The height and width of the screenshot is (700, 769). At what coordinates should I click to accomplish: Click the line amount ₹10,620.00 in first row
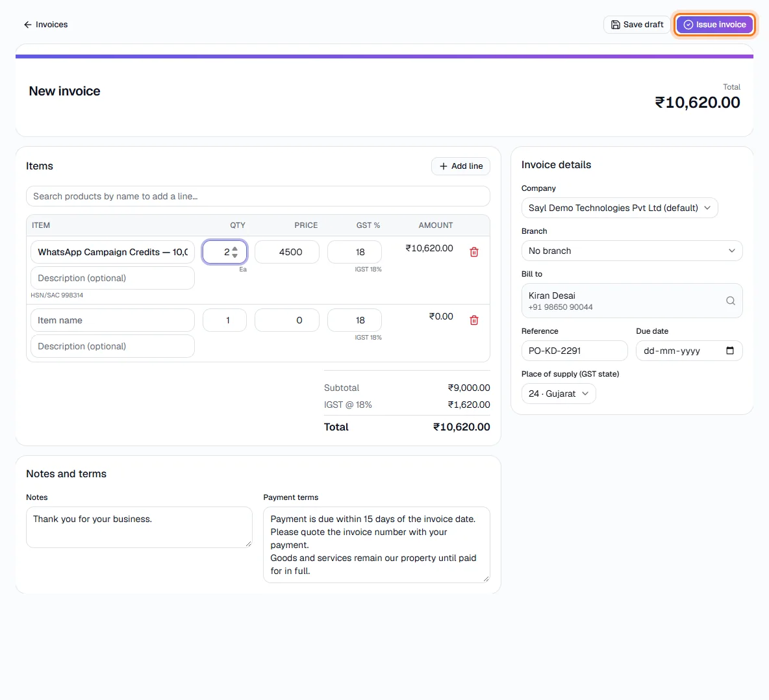click(x=429, y=248)
